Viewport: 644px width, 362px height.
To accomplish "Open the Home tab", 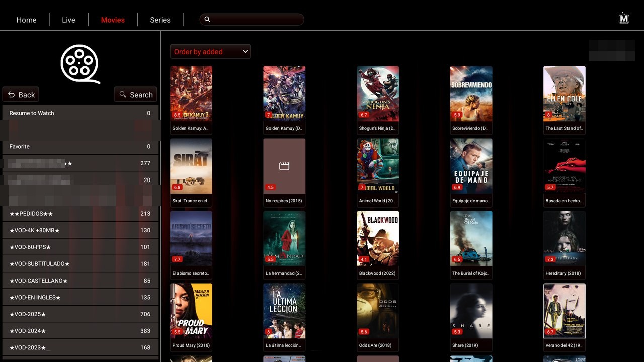I will 26,20.
